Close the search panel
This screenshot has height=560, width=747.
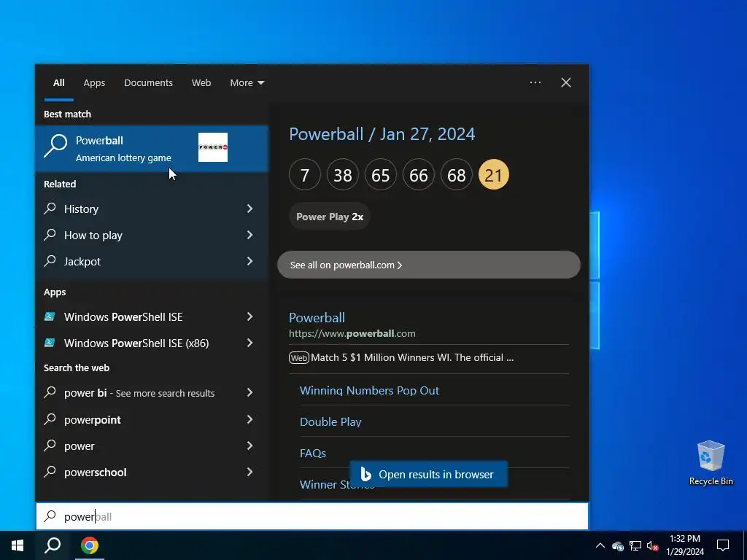pos(566,82)
